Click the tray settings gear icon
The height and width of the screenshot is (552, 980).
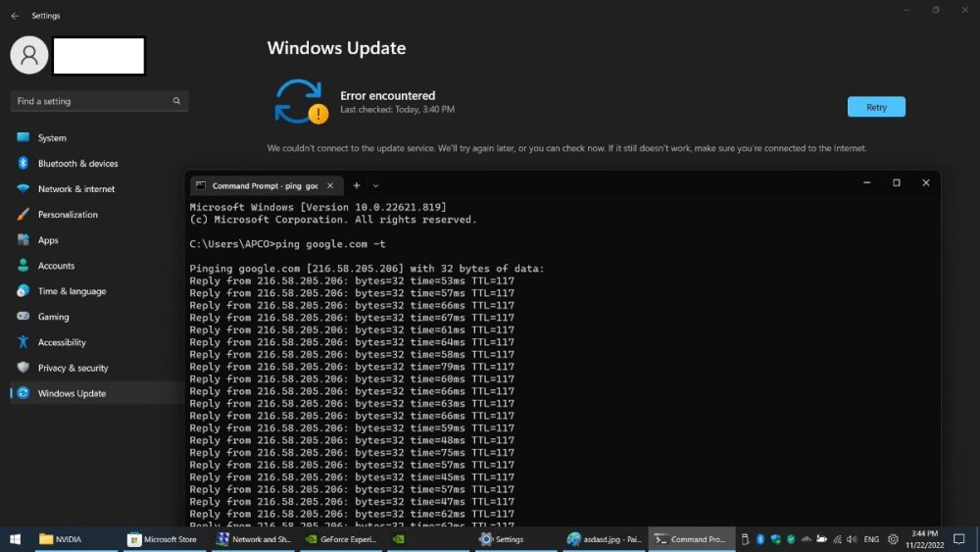click(893, 539)
